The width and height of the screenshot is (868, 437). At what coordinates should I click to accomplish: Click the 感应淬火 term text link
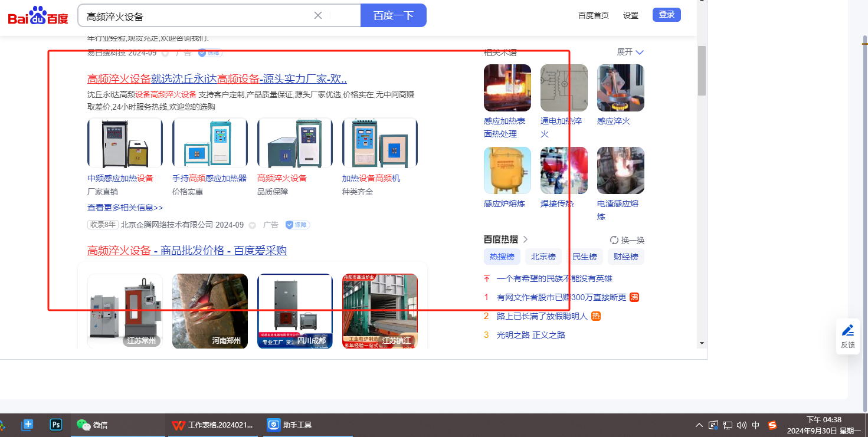point(614,121)
